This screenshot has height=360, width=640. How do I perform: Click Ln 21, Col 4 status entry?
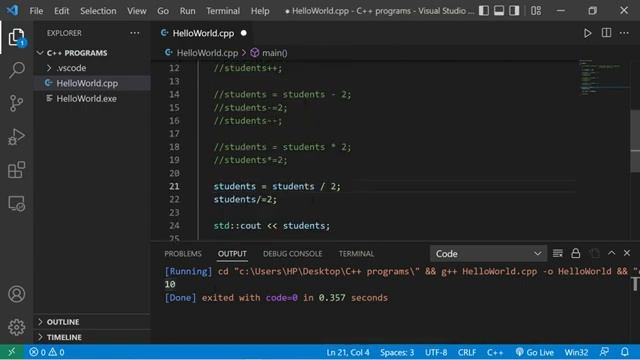coord(348,352)
